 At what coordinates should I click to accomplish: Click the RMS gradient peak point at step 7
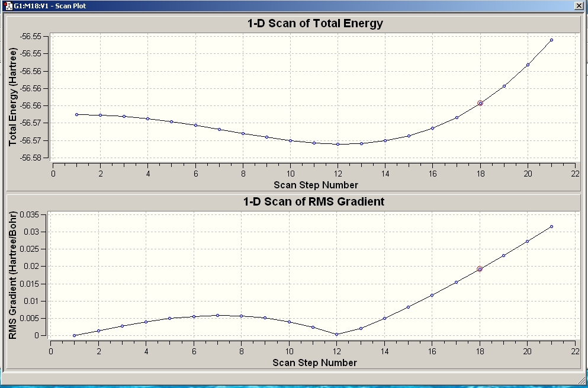(217, 316)
